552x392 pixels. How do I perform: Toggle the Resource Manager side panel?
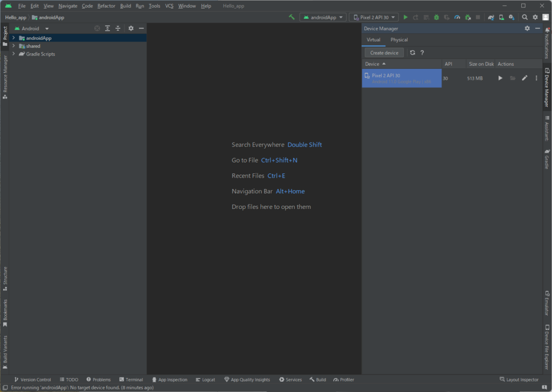click(x=5, y=76)
